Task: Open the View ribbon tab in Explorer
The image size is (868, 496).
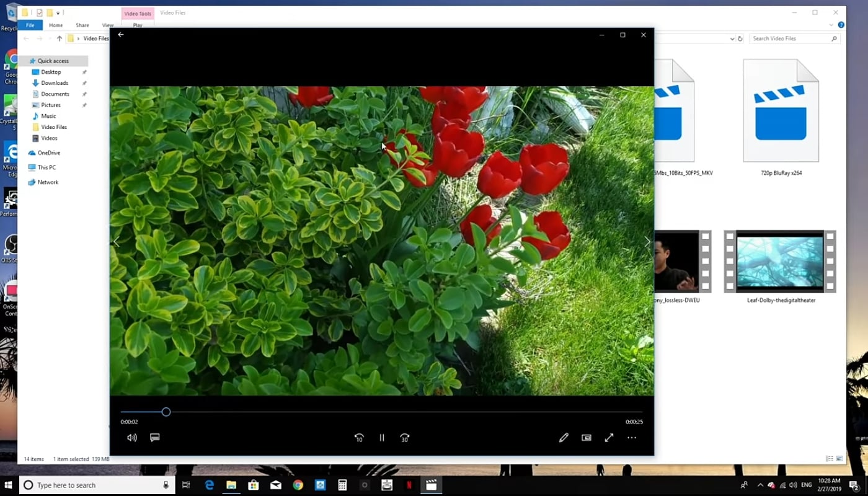Action: click(107, 25)
